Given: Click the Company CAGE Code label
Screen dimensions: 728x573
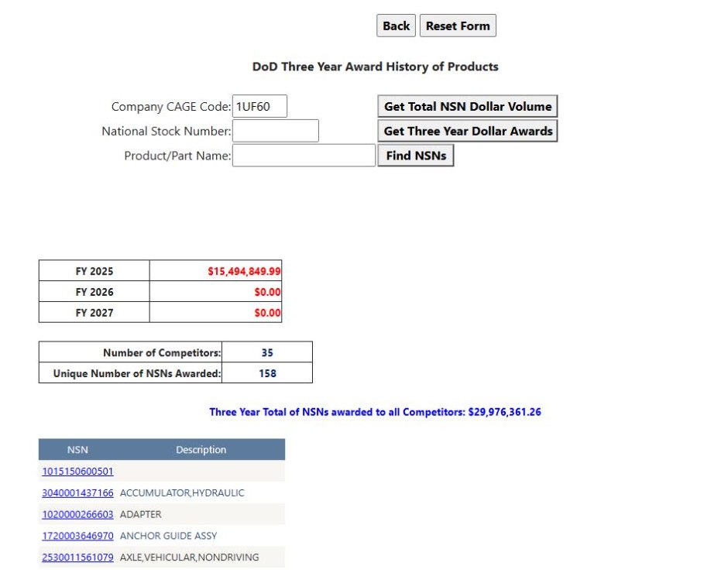Looking at the screenshot, I should click(171, 107).
